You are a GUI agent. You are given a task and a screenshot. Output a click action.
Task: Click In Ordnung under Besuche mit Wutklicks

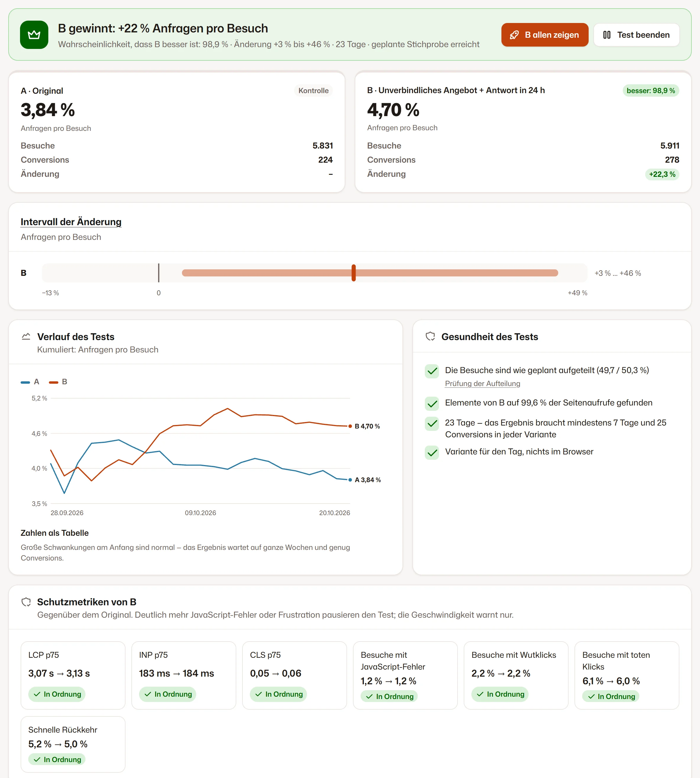(500, 694)
